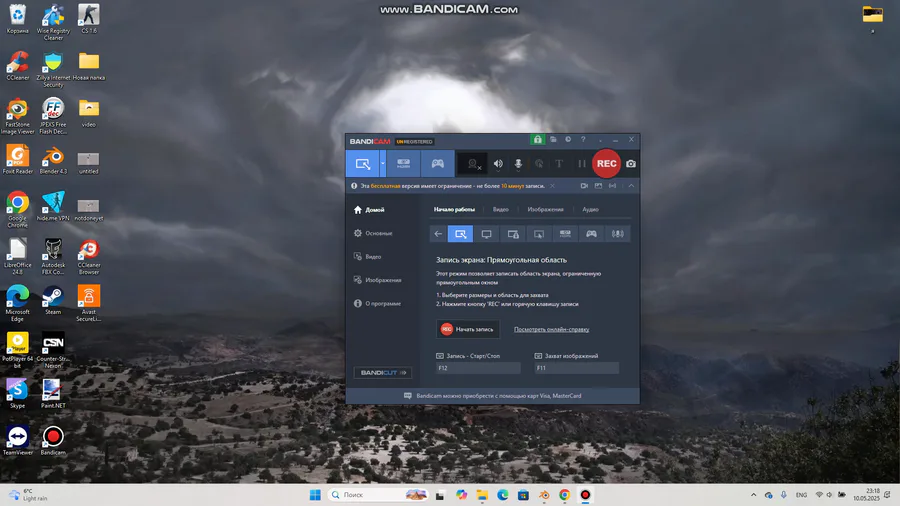
Task: Click the back arrow in the mode row
Action: [438, 234]
